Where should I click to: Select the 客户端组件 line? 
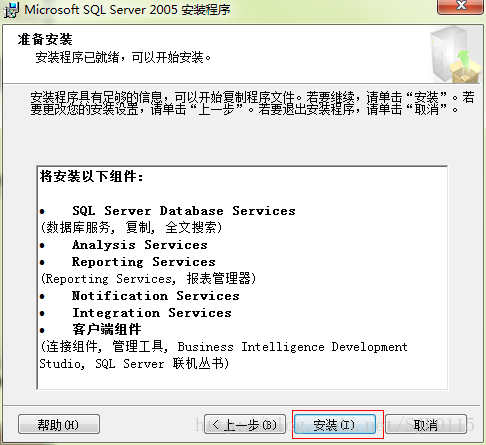click(107, 330)
